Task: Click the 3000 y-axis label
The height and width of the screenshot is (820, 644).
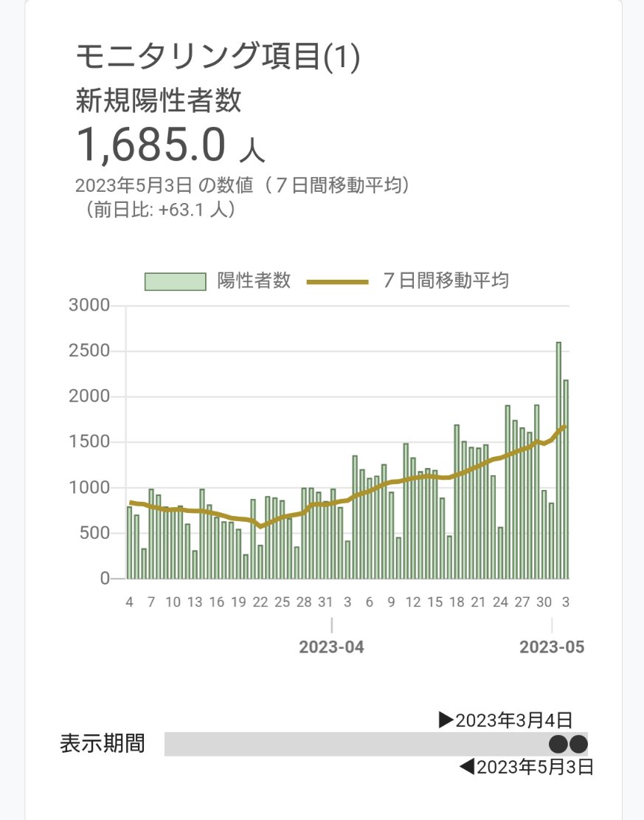Action: (x=89, y=305)
